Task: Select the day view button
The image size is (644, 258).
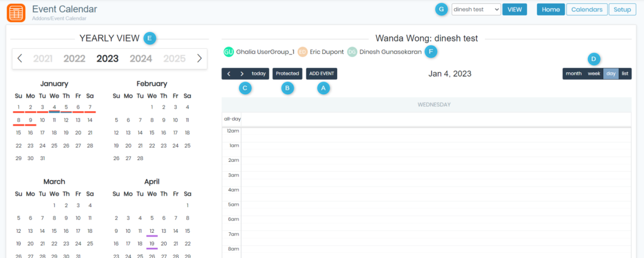Action: click(x=611, y=74)
